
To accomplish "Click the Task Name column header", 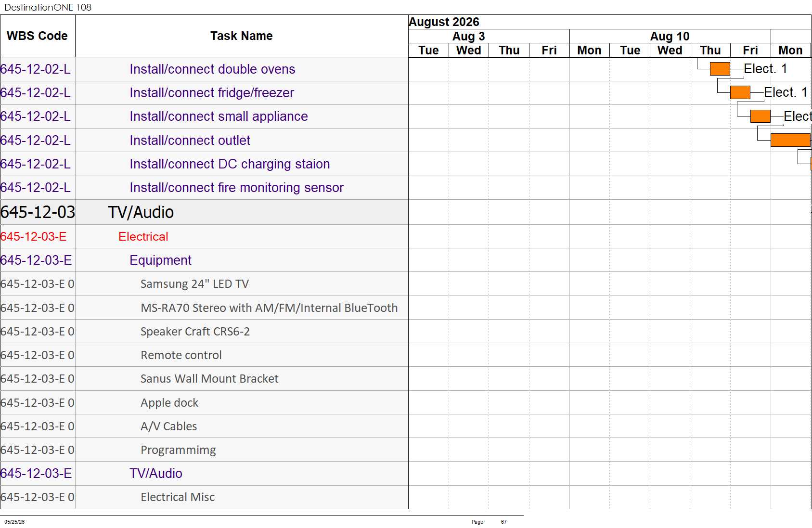I will tap(242, 36).
